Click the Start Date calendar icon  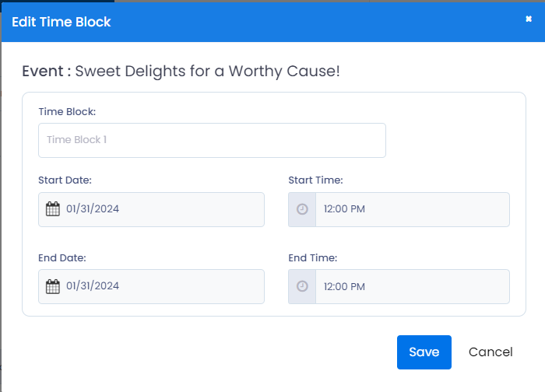tap(53, 209)
